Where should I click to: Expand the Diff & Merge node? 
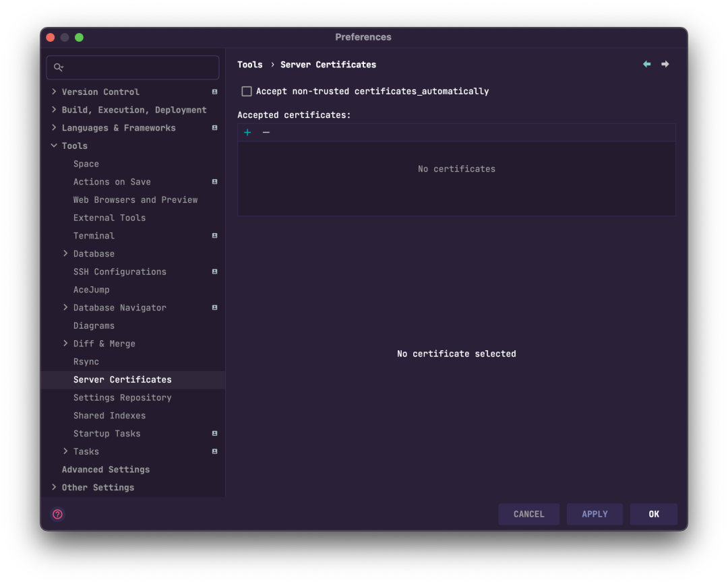pyautogui.click(x=65, y=344)
